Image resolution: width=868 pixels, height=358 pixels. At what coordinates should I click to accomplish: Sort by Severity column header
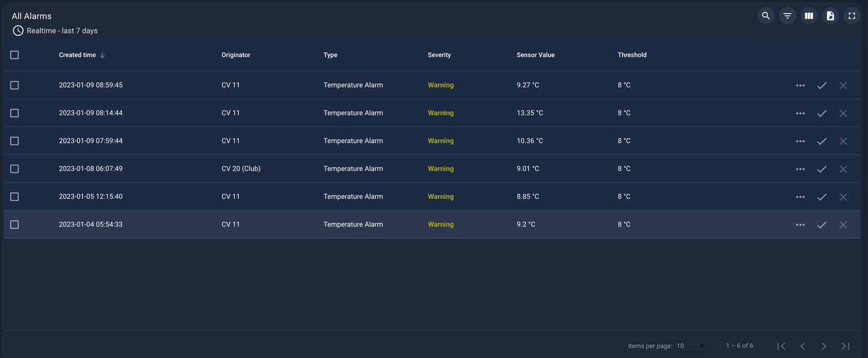439,55
